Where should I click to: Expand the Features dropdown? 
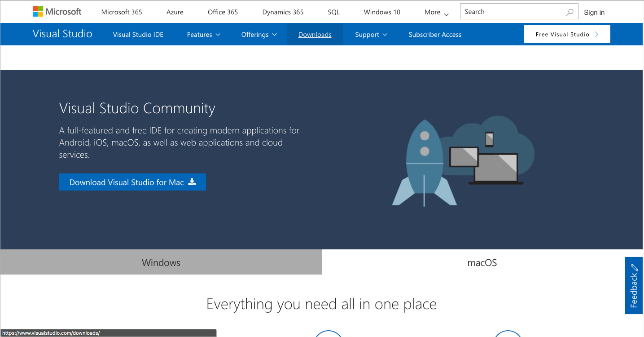click(x=204, y=35)
